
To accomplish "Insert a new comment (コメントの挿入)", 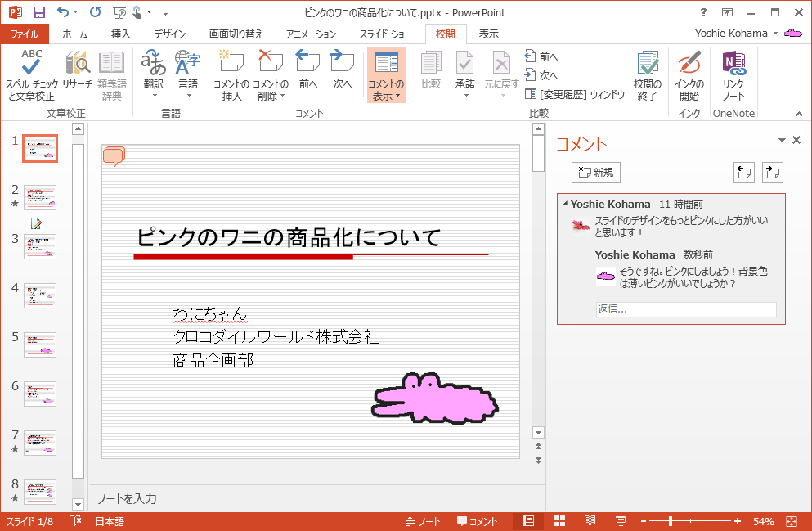I will click(x=231, y=75).
